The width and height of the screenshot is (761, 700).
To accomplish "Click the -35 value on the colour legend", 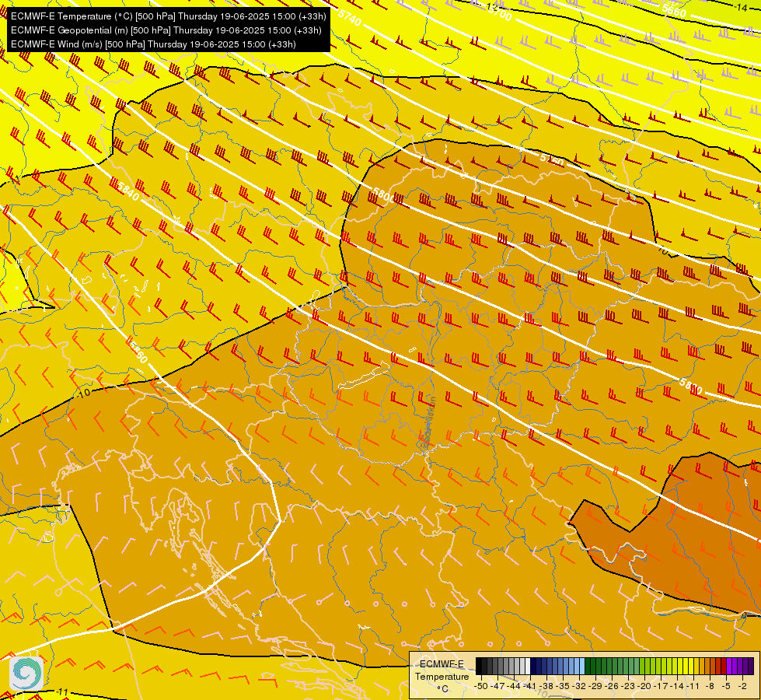I will click(563, 686).
